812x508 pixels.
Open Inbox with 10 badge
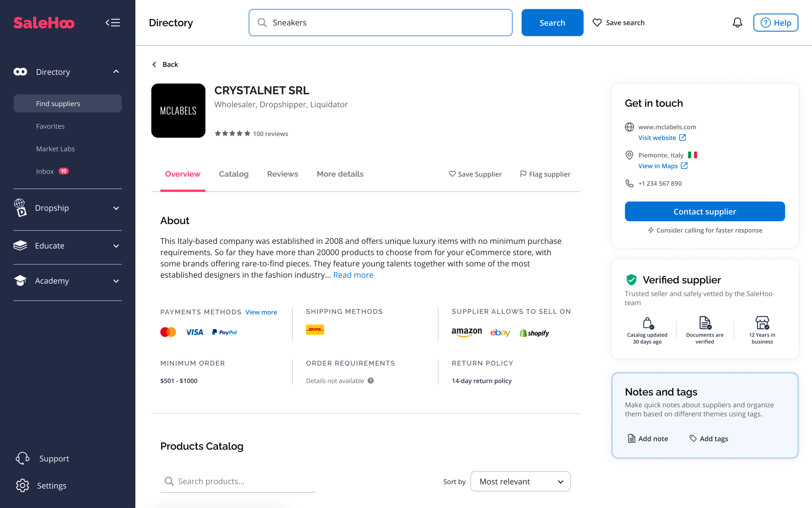(x=52, y=171)
